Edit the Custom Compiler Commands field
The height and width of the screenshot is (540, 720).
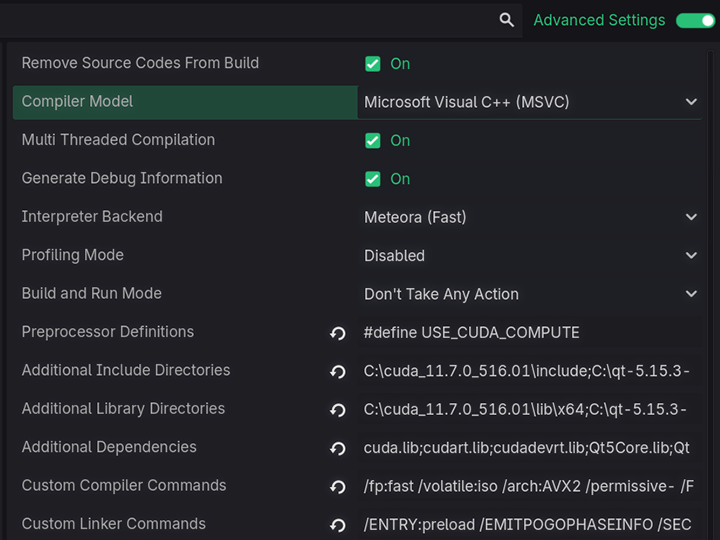click(530, 486)
